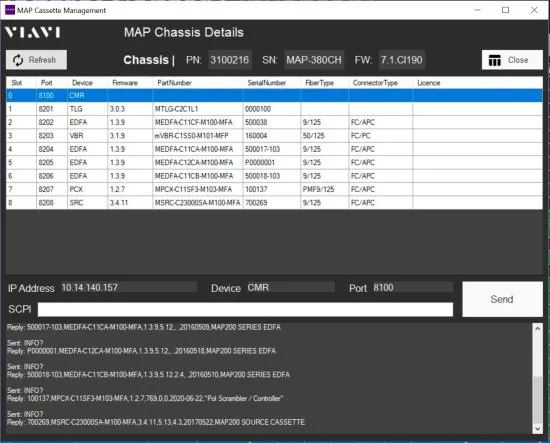550x443 pixels.
Task: Click serial number 160004
Action: 271,136
